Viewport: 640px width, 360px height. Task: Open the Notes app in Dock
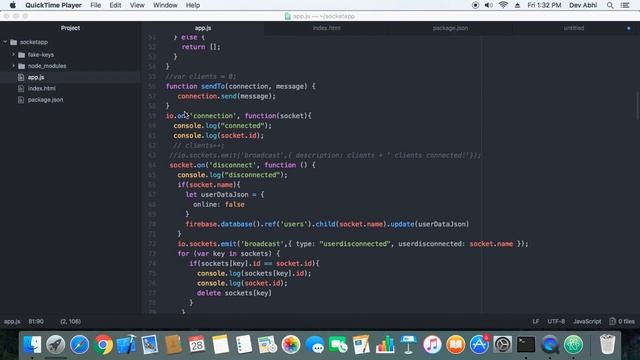(220, 345)
